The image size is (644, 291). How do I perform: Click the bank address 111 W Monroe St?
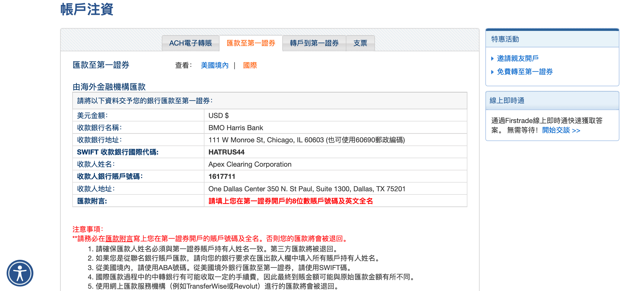tap(307, 140)
